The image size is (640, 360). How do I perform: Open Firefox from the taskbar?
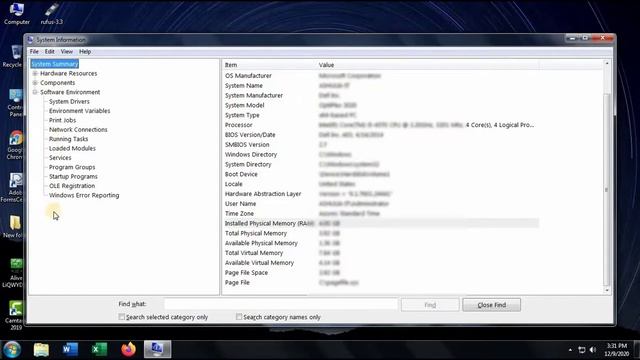(x=128, y=350)
